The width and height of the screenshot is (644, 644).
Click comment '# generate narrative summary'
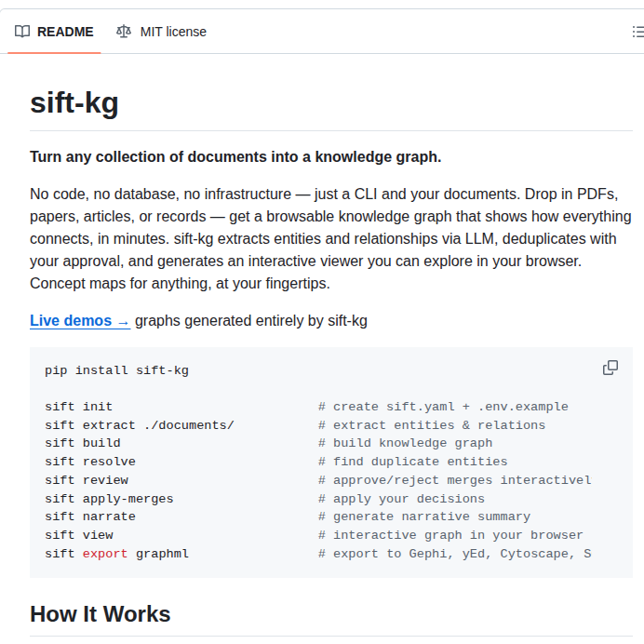424,517
